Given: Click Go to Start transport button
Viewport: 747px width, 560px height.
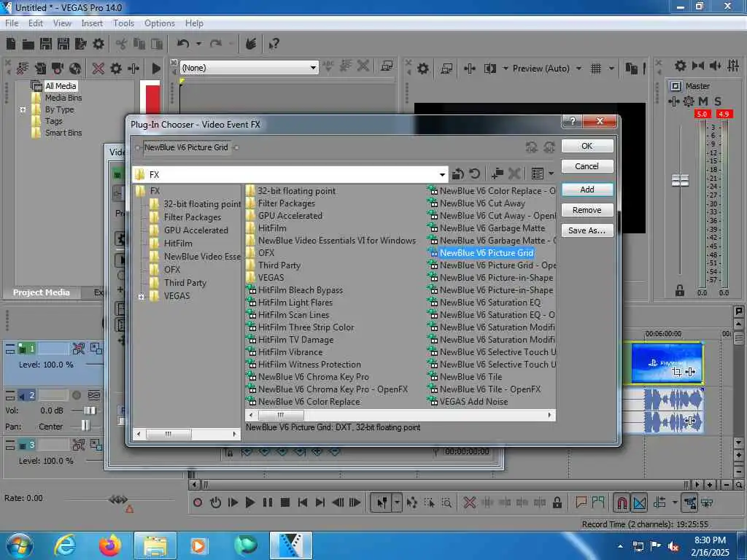Looking at the screenshot, I should point(303,502).
